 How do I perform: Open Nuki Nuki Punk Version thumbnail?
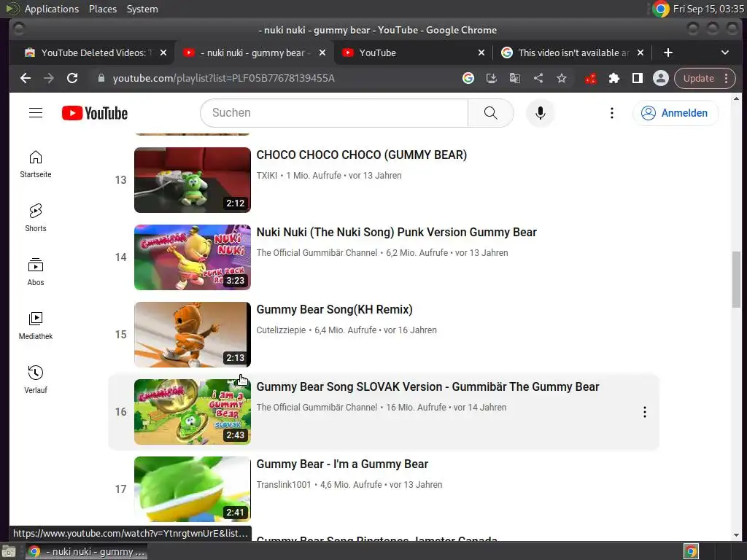click(x=193, y=257)
